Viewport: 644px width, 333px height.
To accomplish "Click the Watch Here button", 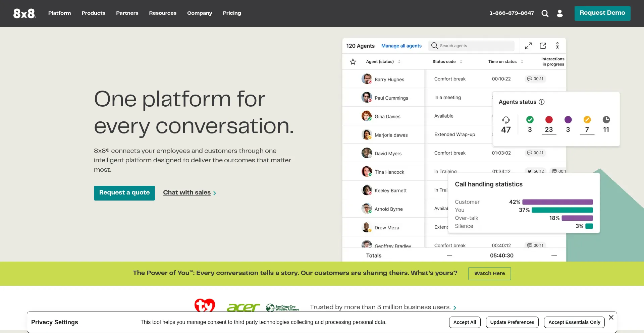I will (489, 273).
